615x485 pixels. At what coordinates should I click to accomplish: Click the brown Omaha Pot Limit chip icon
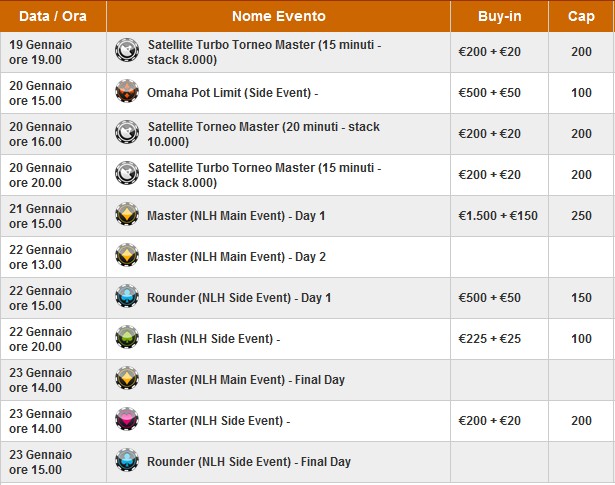click(x=127, y=92)
